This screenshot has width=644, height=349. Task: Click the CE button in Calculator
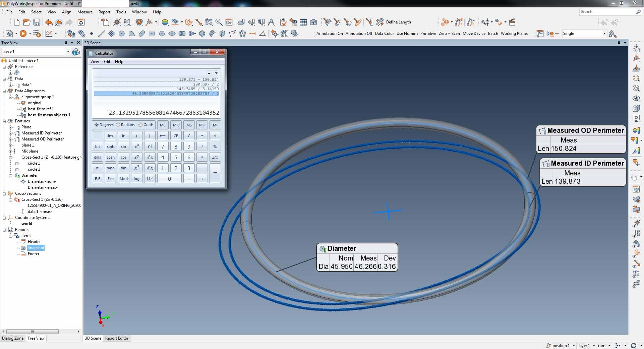click(176, 136)
